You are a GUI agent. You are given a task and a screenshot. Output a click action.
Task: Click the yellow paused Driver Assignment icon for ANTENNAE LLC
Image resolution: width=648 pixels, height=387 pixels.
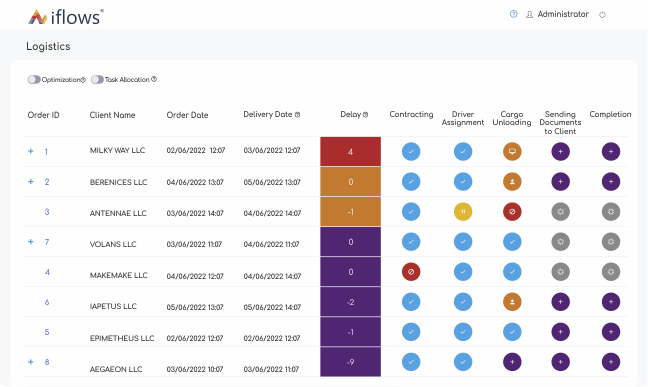[463, 212]
